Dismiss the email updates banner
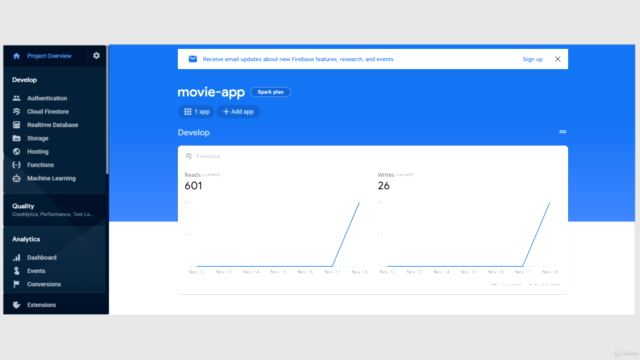640x360 pixels. (558, 59)
